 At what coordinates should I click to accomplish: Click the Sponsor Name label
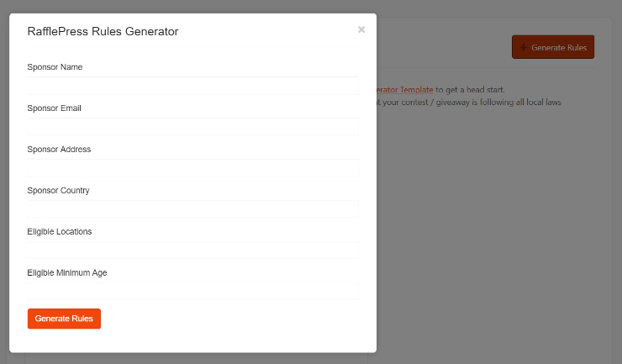(55, 67)
